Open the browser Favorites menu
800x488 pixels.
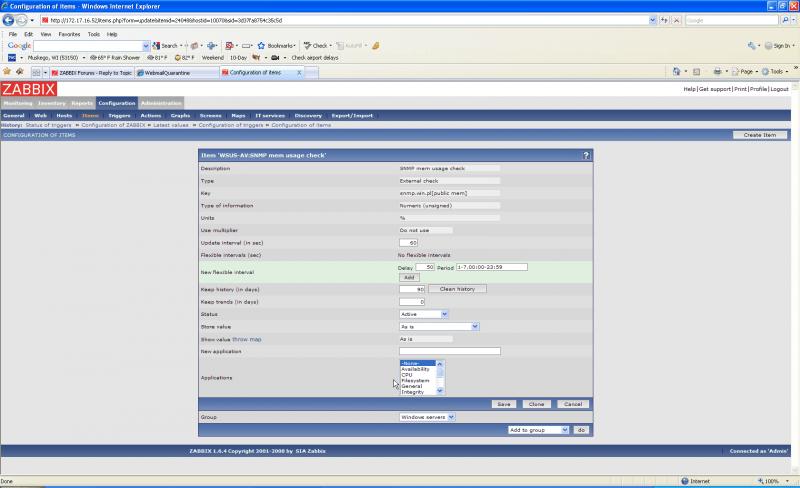coord(69,34)
